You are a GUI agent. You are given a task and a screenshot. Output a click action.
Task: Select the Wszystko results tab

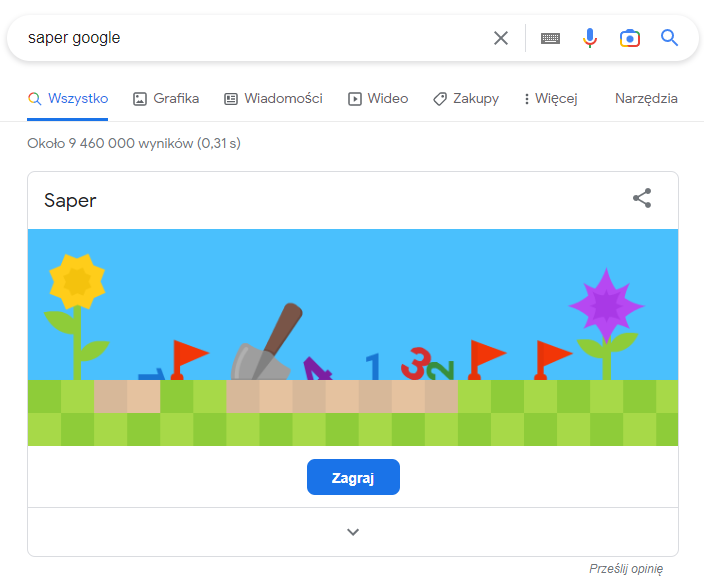[68, 98]
